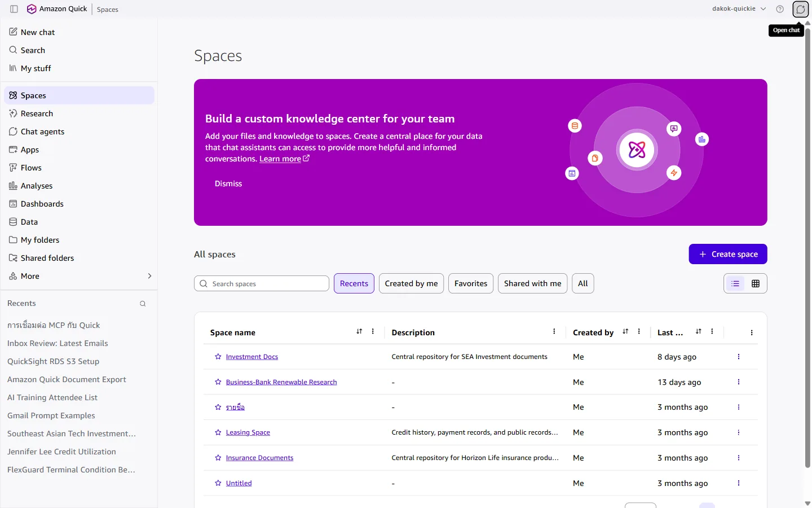Open actions menu for Leasing Space row

739,432
